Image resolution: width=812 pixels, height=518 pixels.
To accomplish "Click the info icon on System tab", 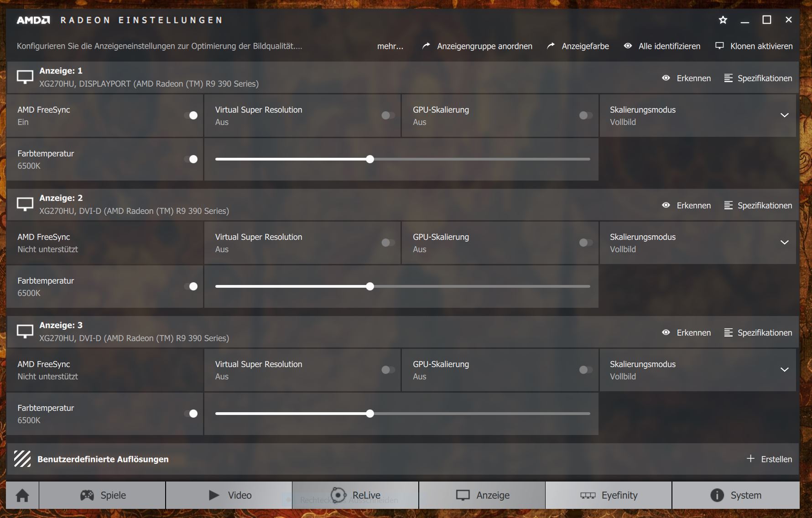I will (717, 495).
